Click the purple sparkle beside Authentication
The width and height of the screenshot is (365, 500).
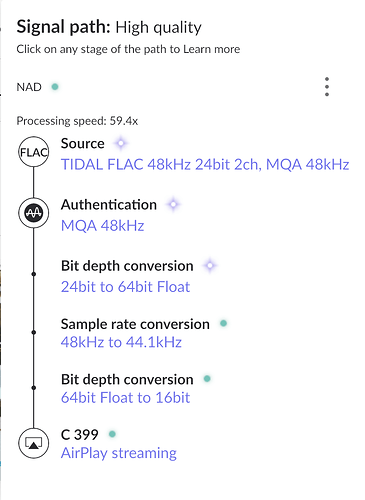pyautogui.click(x=173, y=204)
